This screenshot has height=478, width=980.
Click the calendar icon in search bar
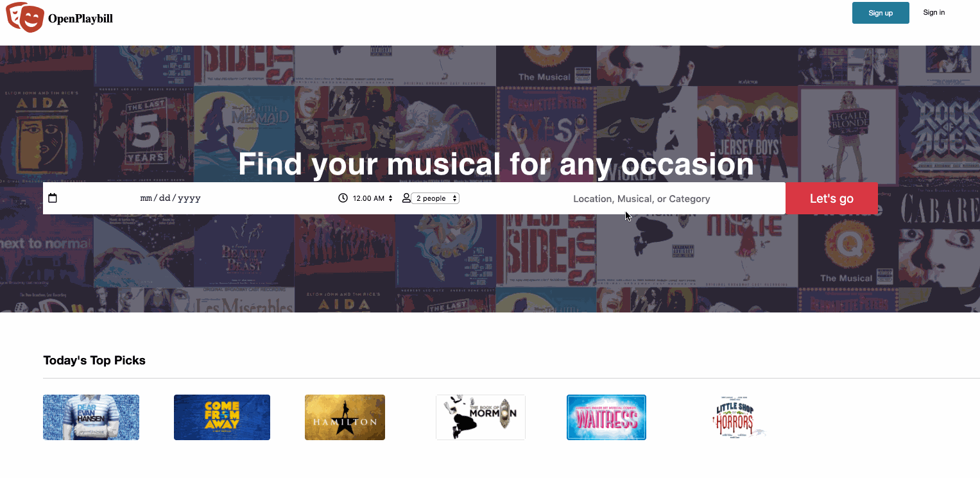click(53, 198)
